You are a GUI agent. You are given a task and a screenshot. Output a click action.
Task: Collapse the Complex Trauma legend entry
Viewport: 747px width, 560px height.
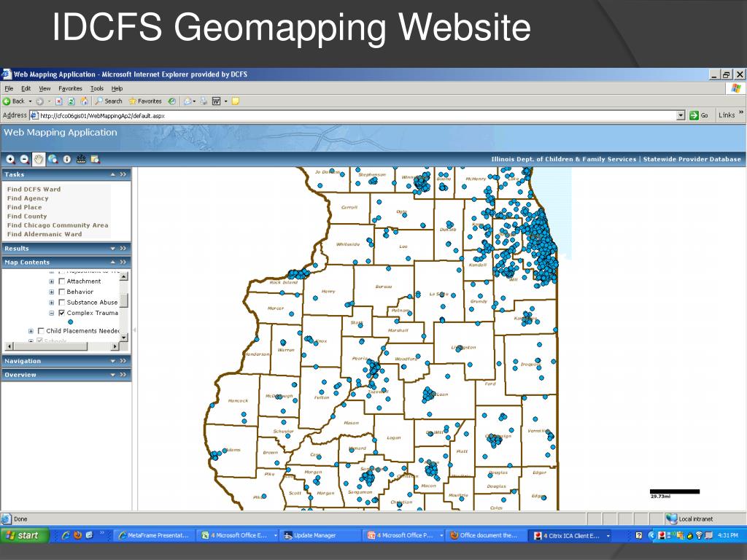pyautogui.click(x=51, y=313)
